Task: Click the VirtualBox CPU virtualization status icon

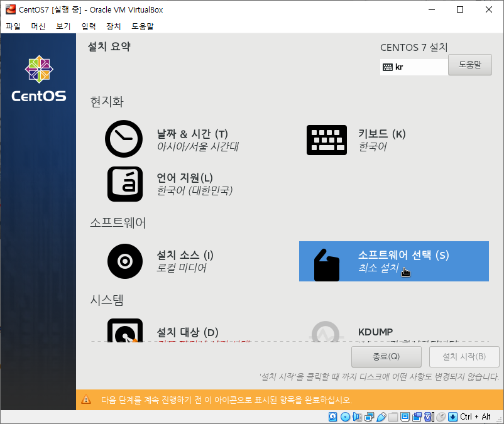Action: click(429, 417)
